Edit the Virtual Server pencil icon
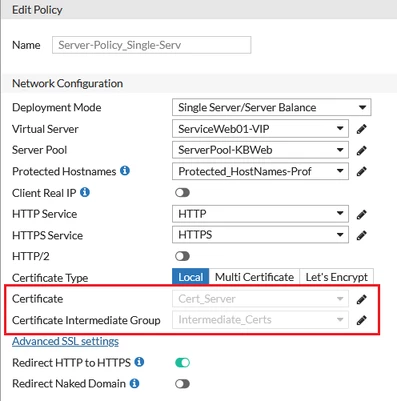The height and width of the screenshot is (401, 397). point(362,129)
